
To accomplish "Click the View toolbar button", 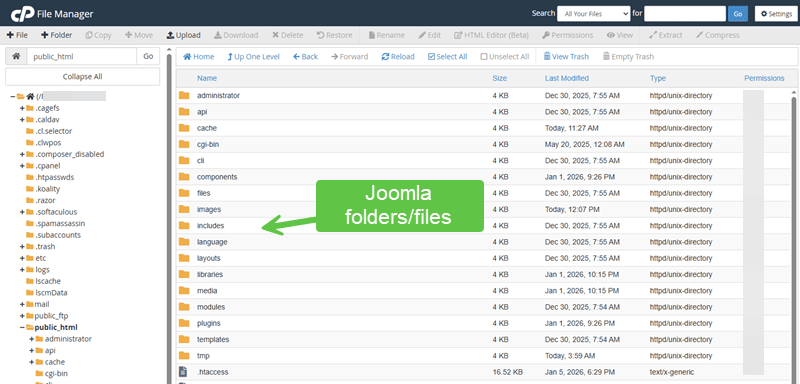I will (x=619, y=35).
